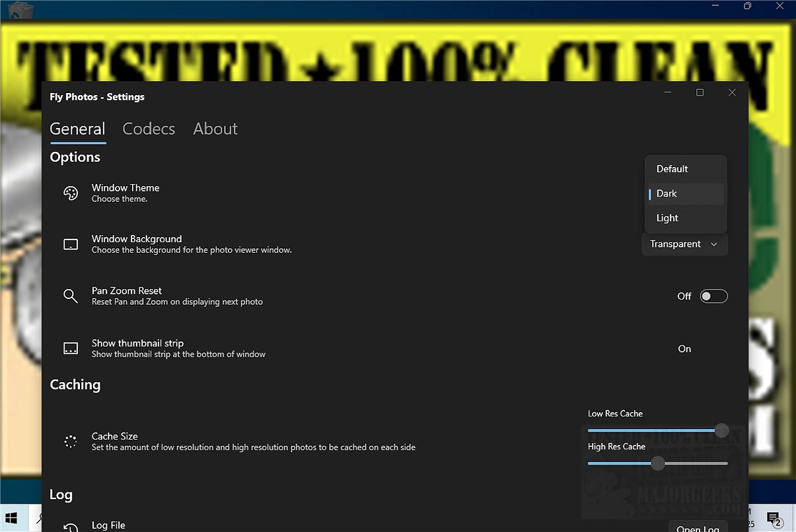Click the 'Show thumbnail strip' label
The image size is (796, 532).
tap(137, 343)
